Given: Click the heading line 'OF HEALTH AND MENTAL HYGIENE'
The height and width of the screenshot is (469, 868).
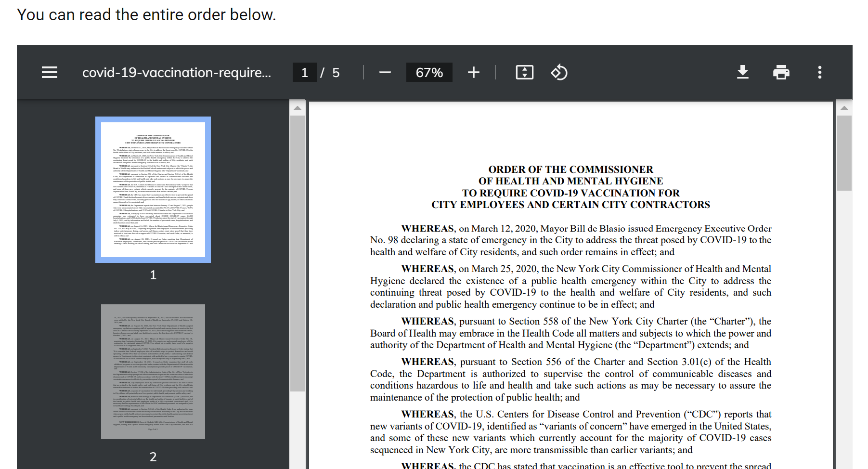Looking at the screenshot, I should click(571, 181).
